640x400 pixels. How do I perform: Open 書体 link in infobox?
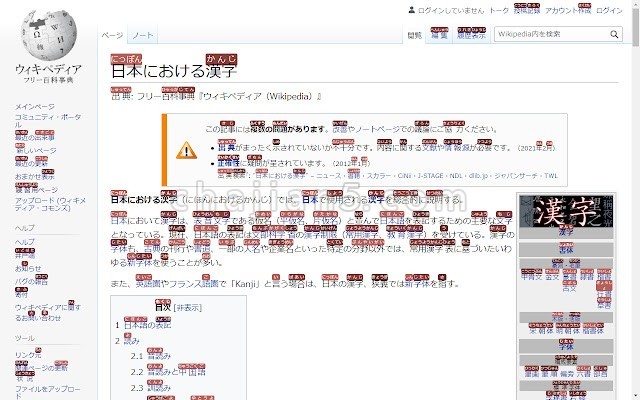[566, 249]
